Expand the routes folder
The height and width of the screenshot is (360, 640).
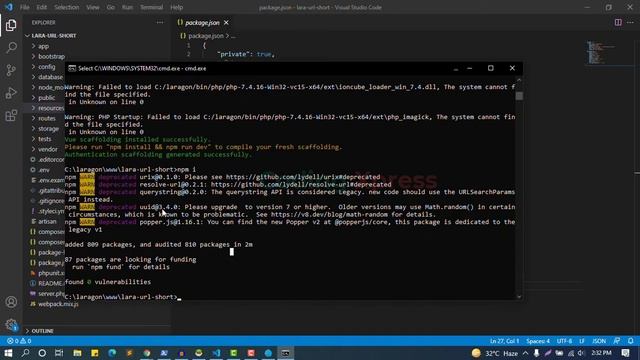pyautogui.click(x=47, y=118)
